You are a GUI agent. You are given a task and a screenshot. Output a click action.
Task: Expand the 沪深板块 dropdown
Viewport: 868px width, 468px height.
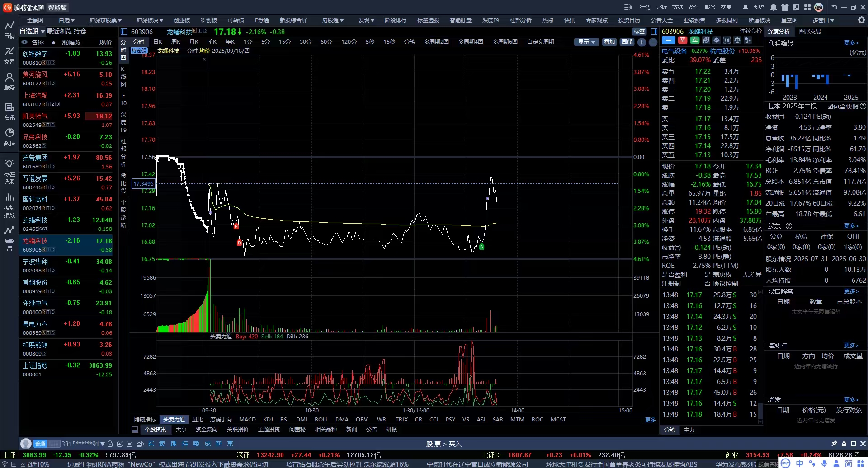[150, 20]
